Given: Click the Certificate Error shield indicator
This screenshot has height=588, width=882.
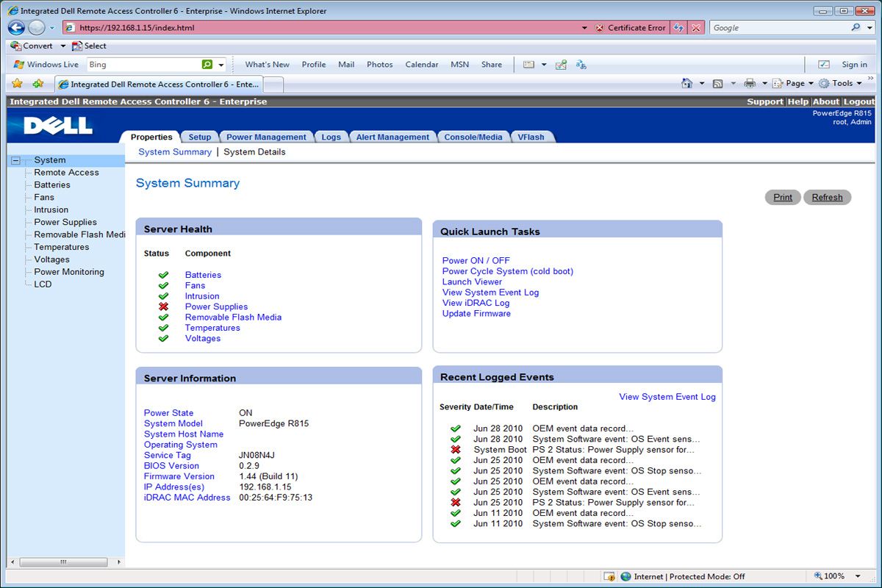Looking at the screenshot, I should 631,28.
